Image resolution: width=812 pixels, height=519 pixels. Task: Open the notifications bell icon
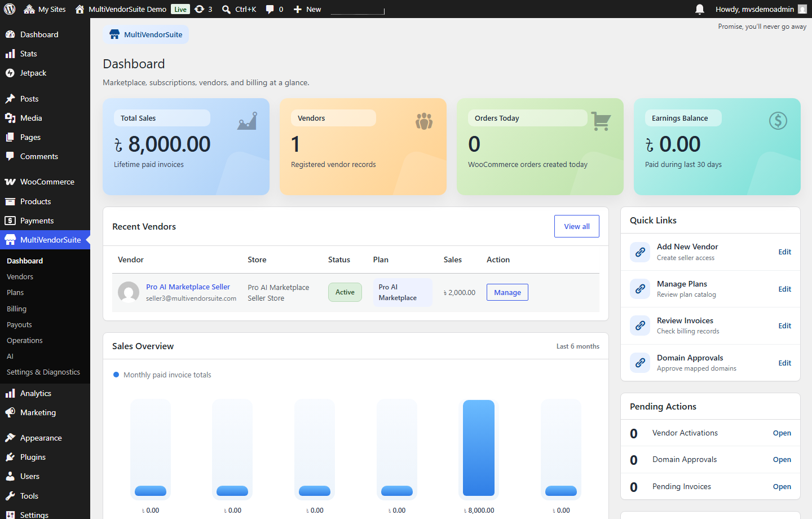[x=700, y=9]
